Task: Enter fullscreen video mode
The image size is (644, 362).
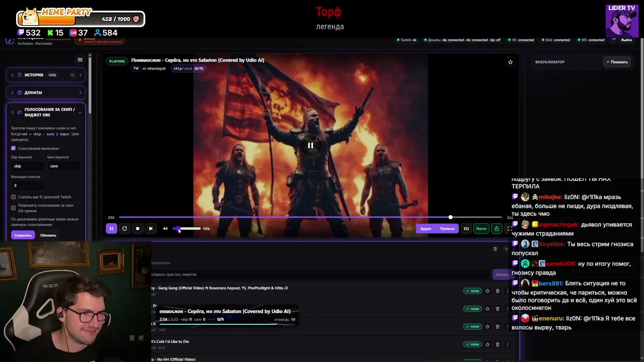Action: [x=509, y=229]
